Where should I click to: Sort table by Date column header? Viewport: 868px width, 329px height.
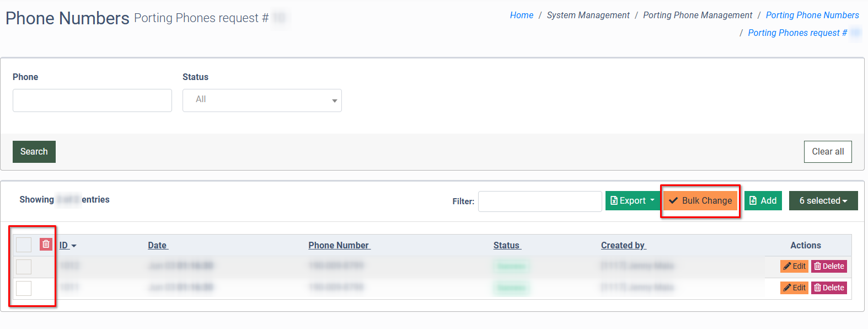157,246
